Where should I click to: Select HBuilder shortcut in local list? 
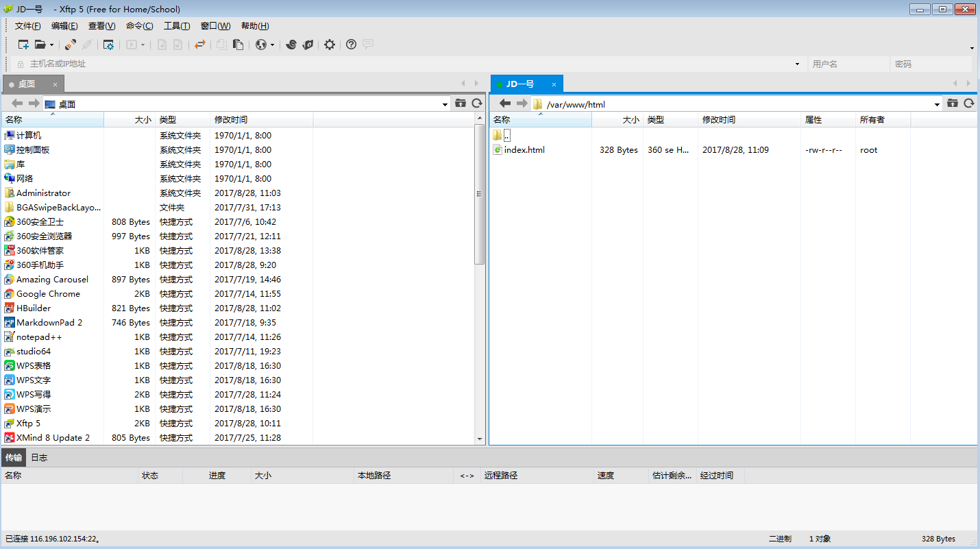coord(34,308)
